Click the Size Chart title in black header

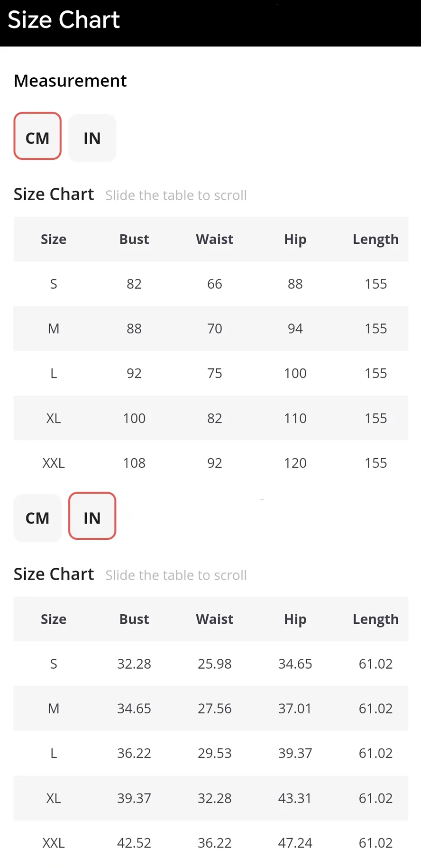pyautogui.click(x=64, y=19)
